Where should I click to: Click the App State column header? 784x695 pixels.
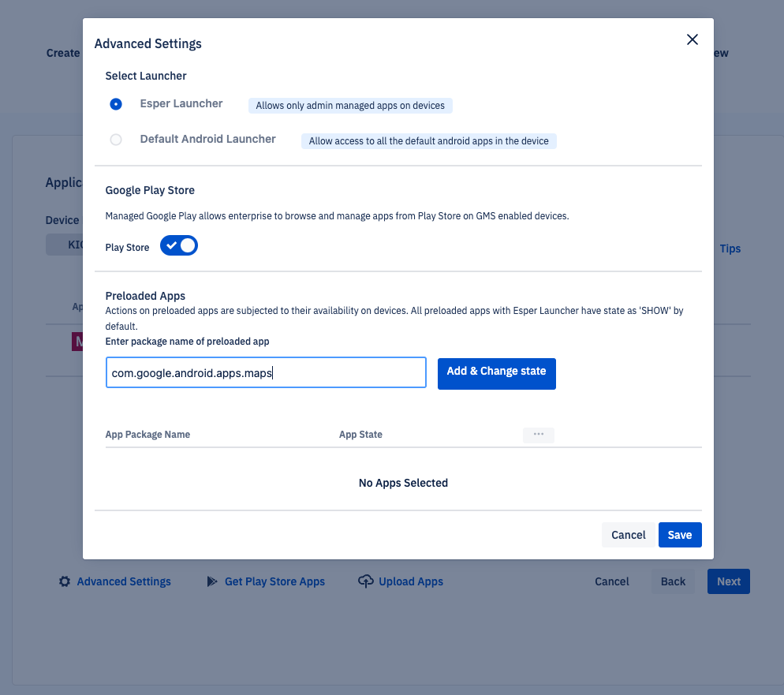click(360, 435)
